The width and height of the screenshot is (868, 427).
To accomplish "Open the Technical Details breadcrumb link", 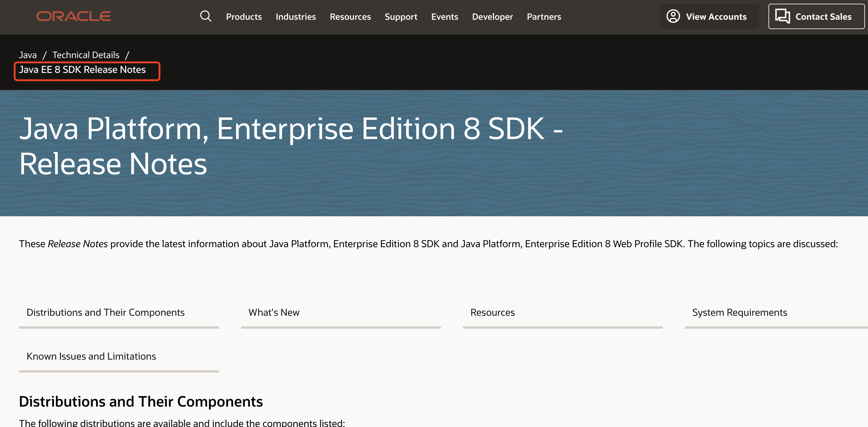I will click(x=86, y=55).
